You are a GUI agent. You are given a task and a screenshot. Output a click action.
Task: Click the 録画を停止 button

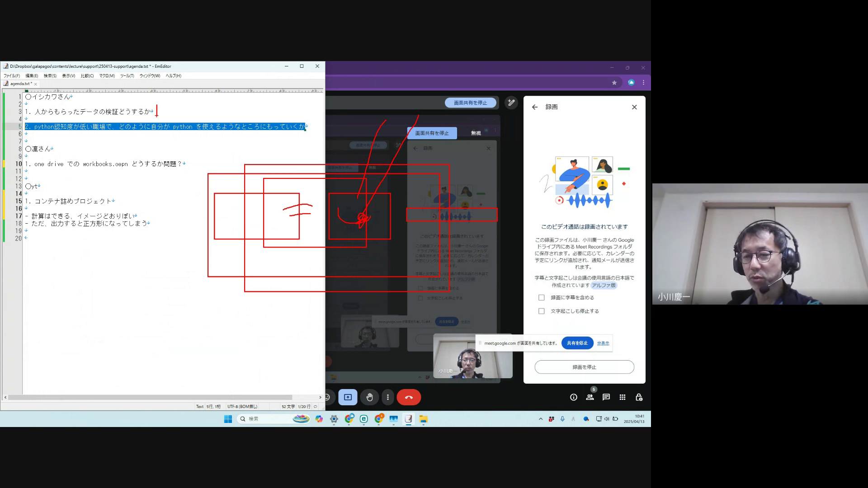[584, 367]
